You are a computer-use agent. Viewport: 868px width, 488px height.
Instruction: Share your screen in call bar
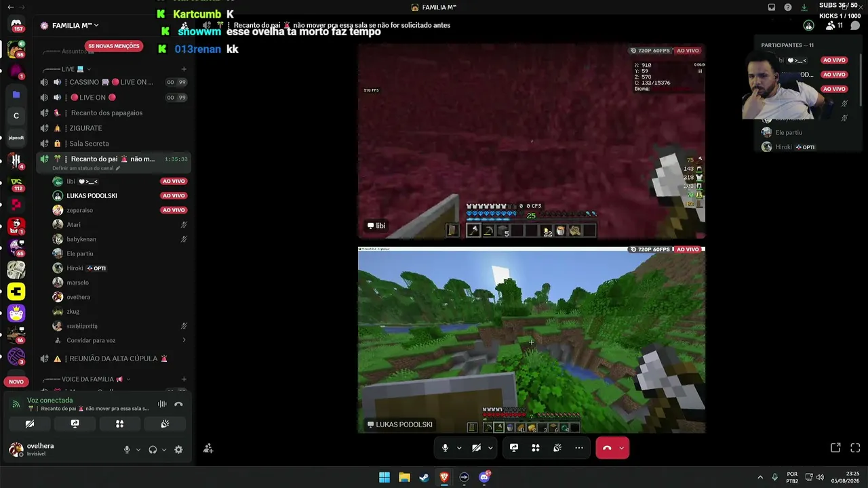tap(514, 447)
